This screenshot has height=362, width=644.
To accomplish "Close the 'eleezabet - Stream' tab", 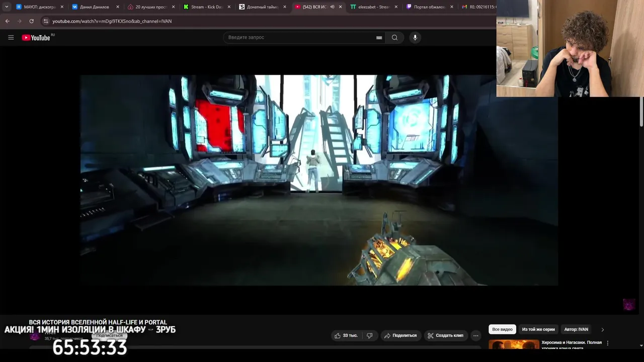I will pos(396,7).
